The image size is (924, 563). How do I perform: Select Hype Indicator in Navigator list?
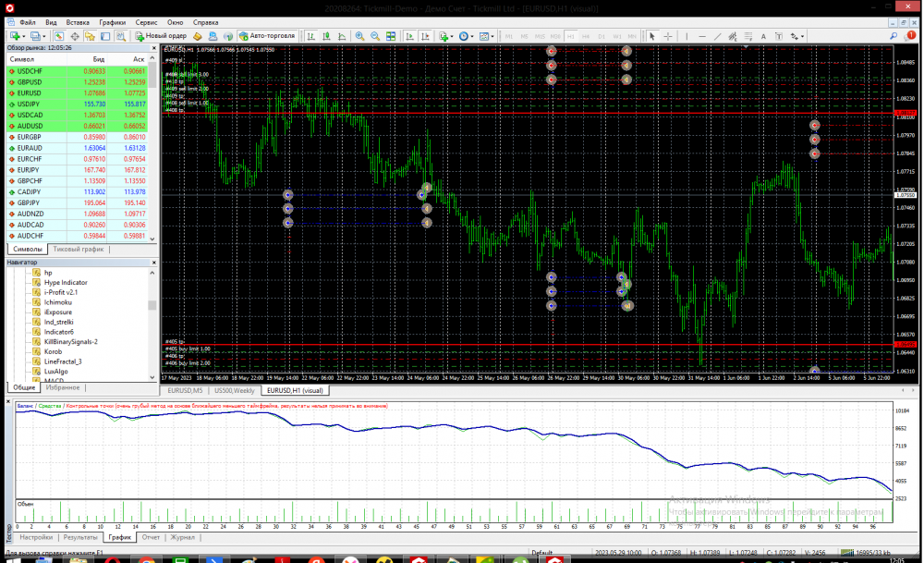(66, 282)
